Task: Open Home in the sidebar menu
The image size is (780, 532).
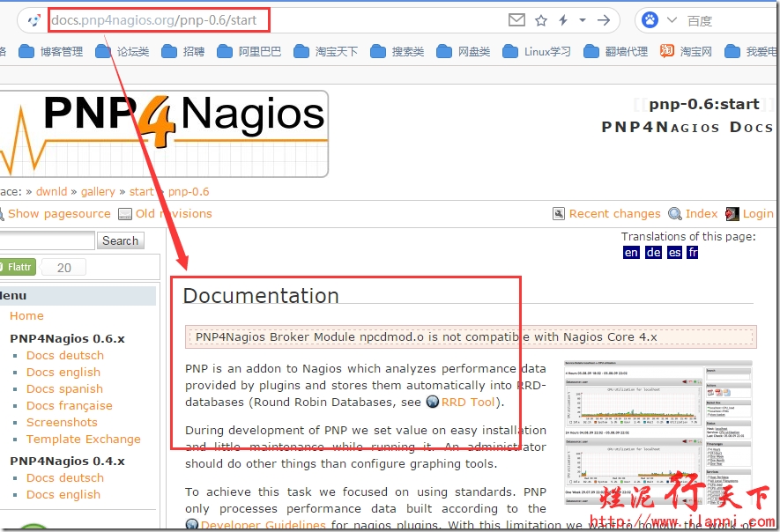Action: [26, 315]
